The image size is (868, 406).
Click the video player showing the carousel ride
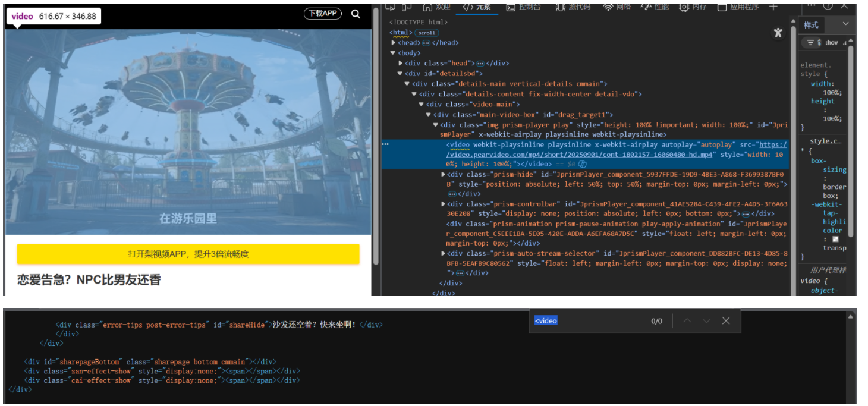(188, 132)
